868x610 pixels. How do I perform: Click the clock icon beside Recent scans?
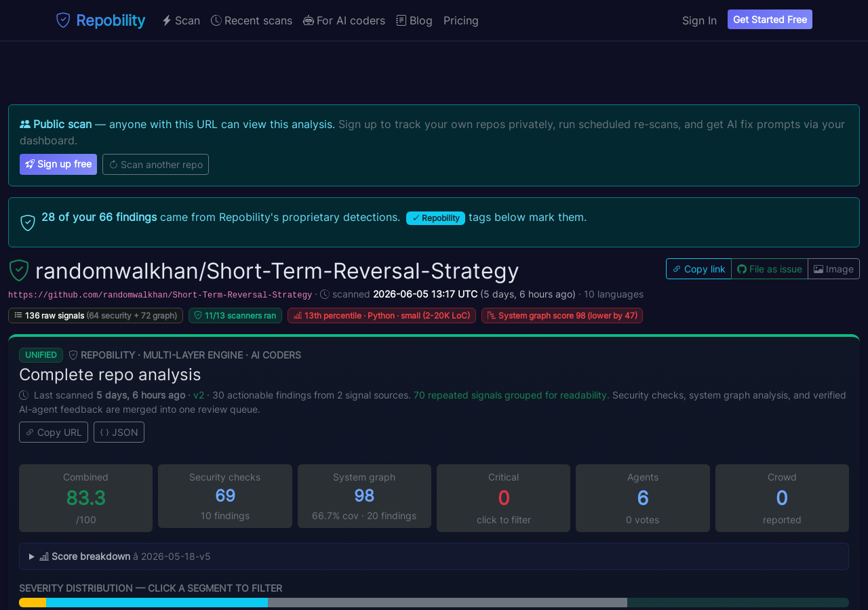216,20
